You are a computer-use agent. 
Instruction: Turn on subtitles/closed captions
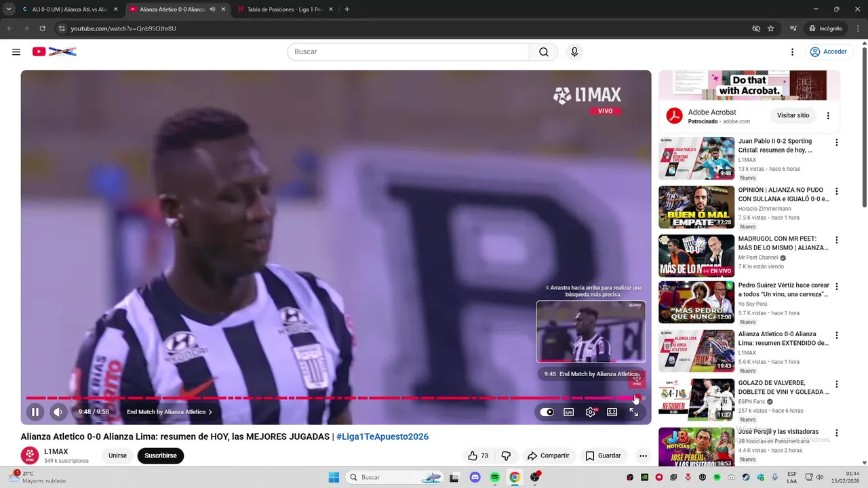[x=569, y=412]
